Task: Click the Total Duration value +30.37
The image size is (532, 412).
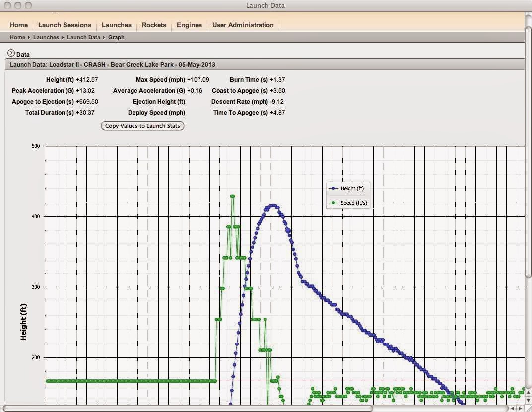Action: (x=85, y=112)
